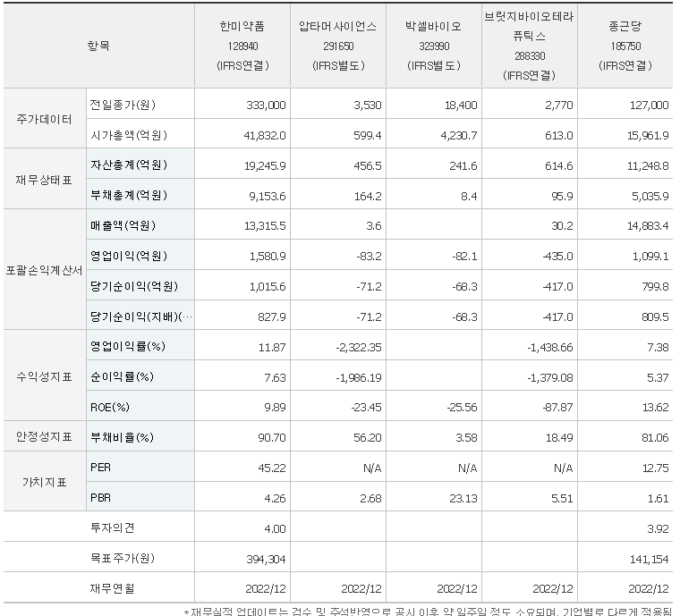Viewport: 680px width, 616px height.
Task: Select debt ratio value 3.58
Action: pyautogui.click(x=466, y=438)
